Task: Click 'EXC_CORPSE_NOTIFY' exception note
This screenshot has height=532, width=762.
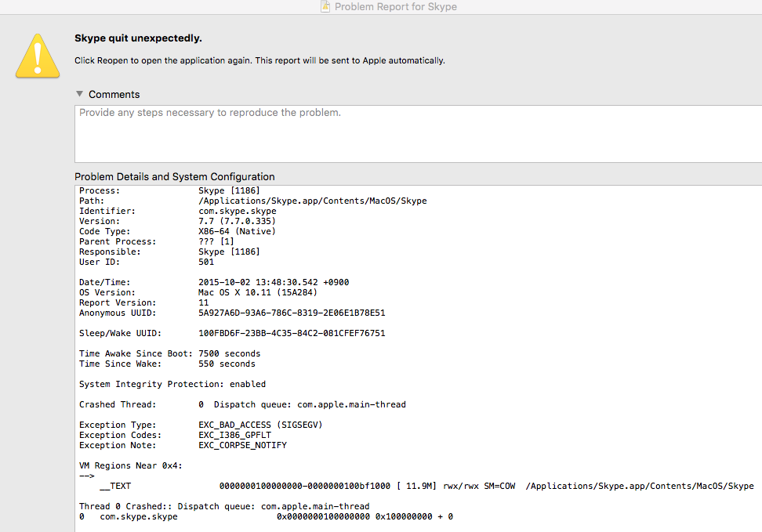Action: click(x=242, y=446)
